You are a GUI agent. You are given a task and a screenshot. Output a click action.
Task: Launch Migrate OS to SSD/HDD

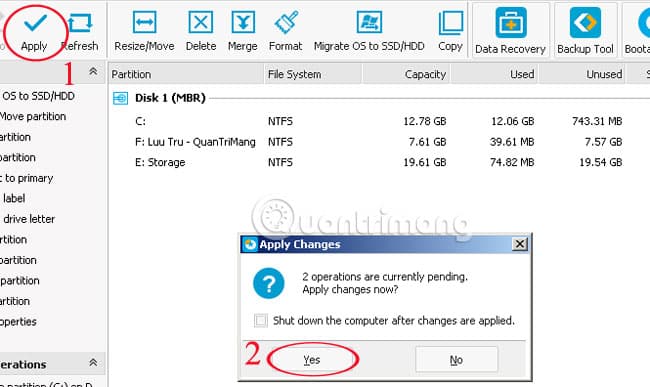click(x=369, y=22)
